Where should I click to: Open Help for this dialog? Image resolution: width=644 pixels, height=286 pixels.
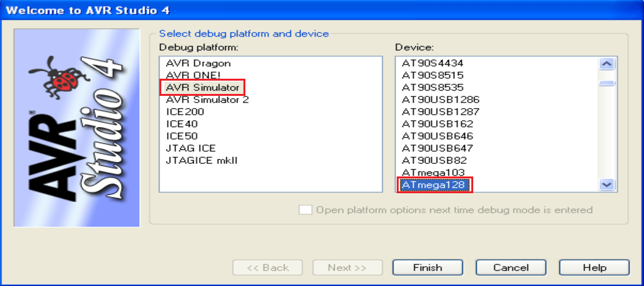click(x=594, y=268)
